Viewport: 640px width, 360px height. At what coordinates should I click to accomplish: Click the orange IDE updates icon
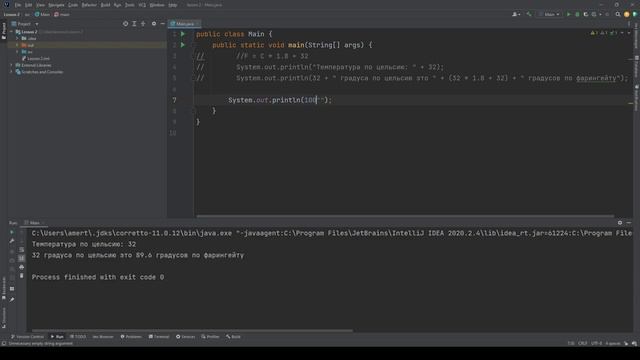(x=627, y=14)
